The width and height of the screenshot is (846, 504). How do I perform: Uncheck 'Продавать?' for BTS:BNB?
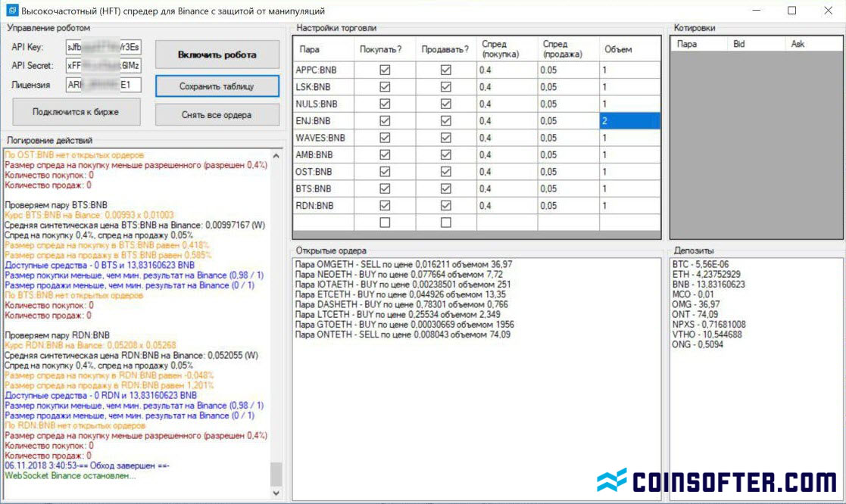(x=445, y=188)
